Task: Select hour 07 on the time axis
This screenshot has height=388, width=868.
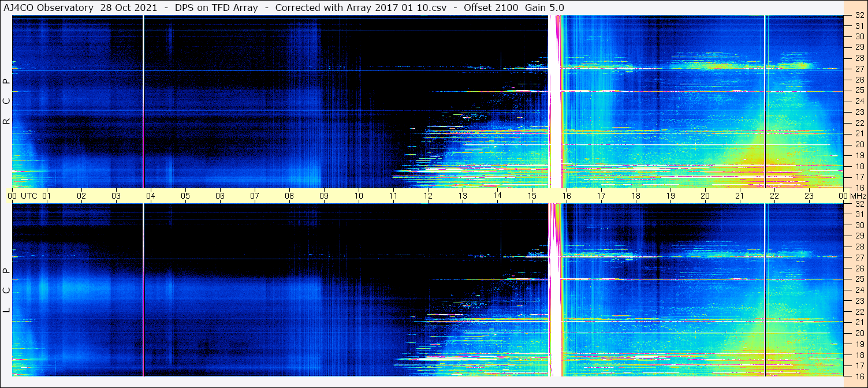Action: pos(255,196)
